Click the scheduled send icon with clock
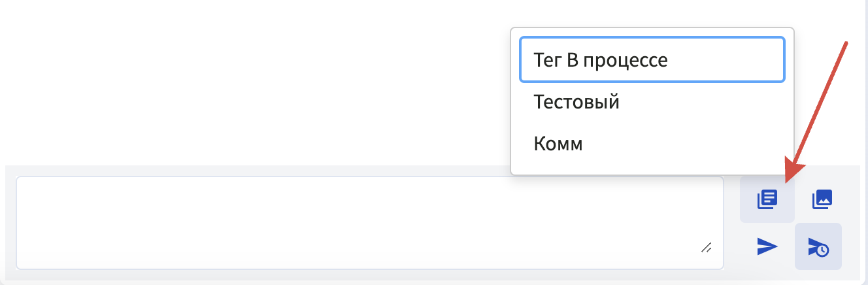This screenshot has height=285, width=868. click(x=818, y=246)
